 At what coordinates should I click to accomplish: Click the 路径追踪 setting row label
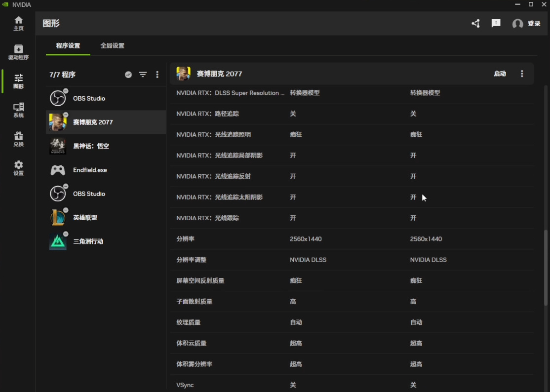[x=208, y=114]
